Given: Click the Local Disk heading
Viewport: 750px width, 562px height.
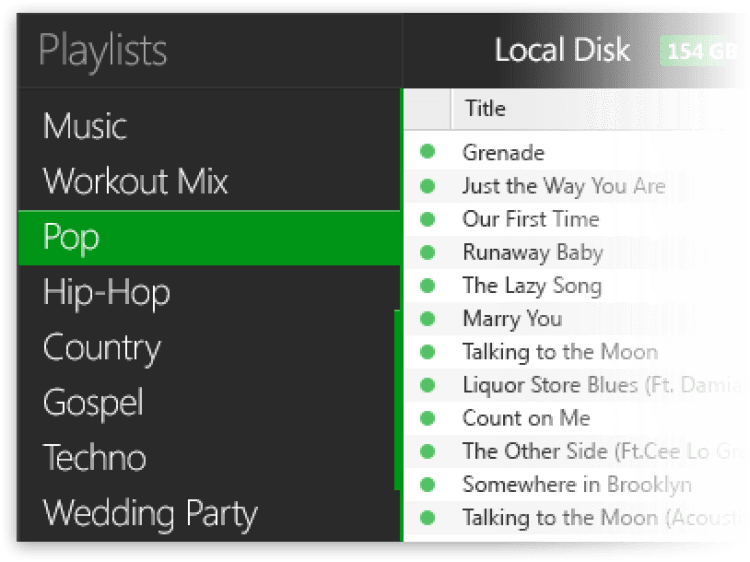Looking at the screenshot, I should [x=562, y=50].
